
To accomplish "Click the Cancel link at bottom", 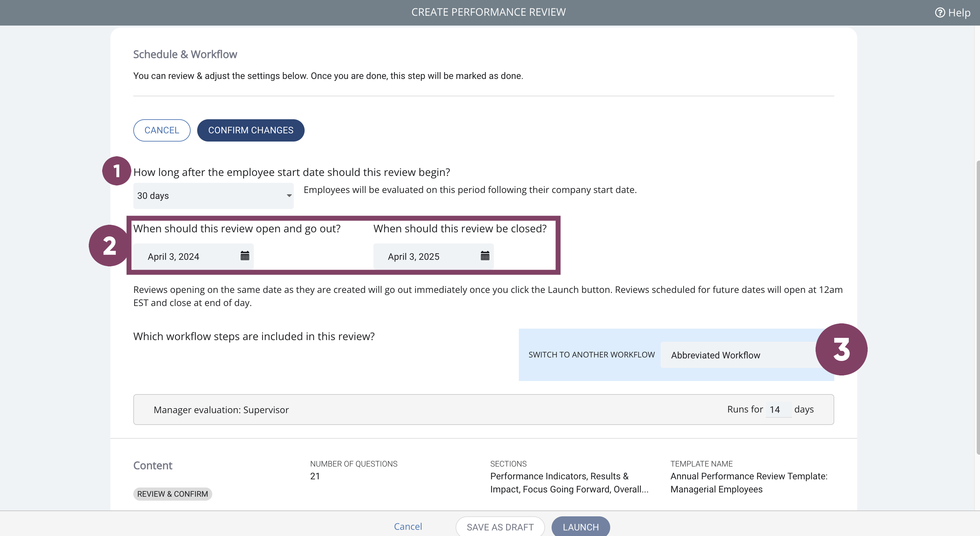I will pyautogui.click(x=408, y=526).
